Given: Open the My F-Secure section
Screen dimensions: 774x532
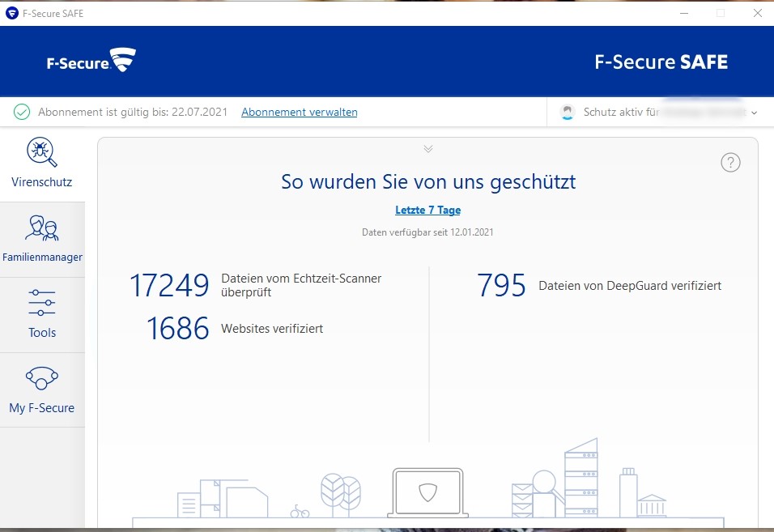Looking at the screenshot, I should pyautogui.click(x=42, y=390).
